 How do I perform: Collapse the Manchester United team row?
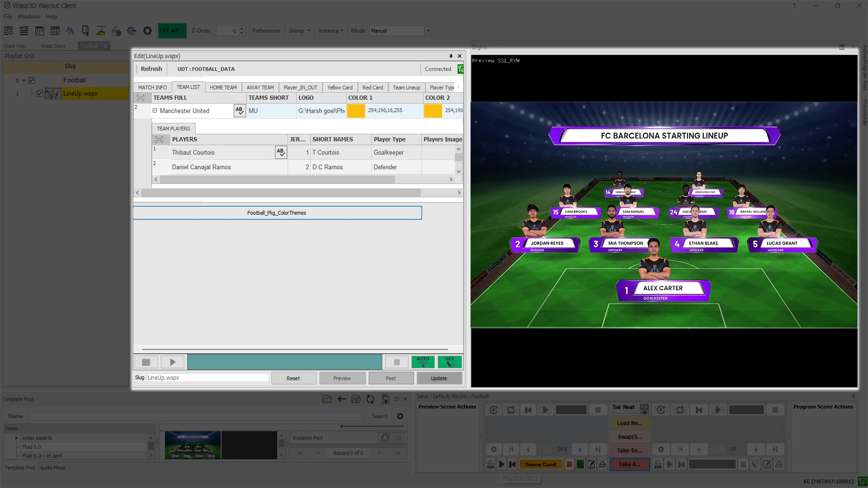[x=154, y=110]
